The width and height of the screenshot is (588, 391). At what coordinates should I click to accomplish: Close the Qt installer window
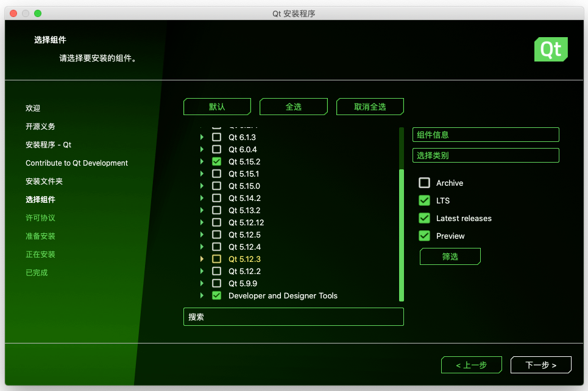pyautogui.click(x=13, y=13)
